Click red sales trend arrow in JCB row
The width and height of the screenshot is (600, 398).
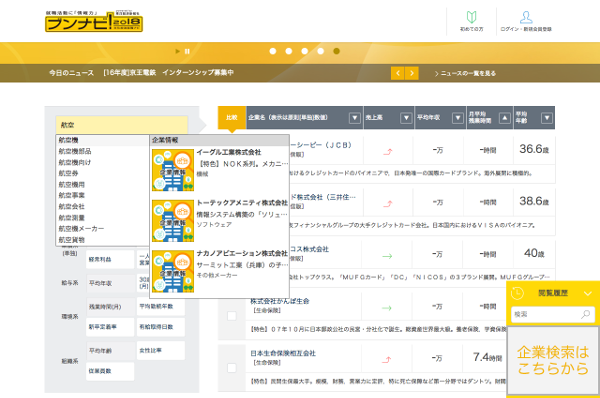click(388, 152)
